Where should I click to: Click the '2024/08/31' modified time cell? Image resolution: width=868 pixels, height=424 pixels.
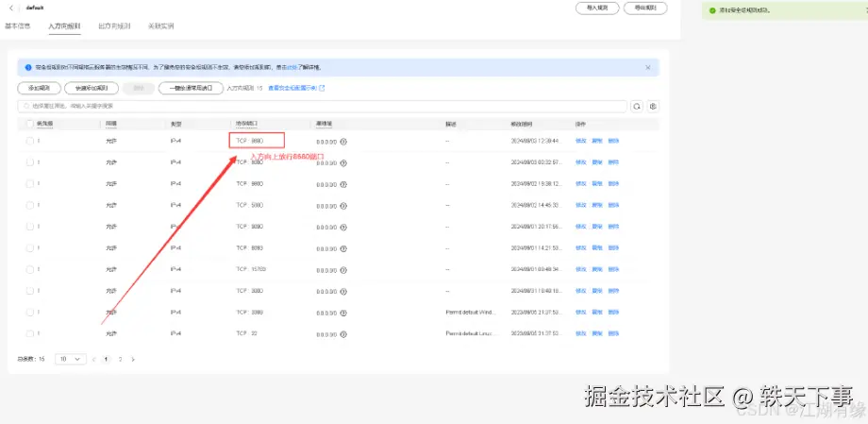(539, 291)
